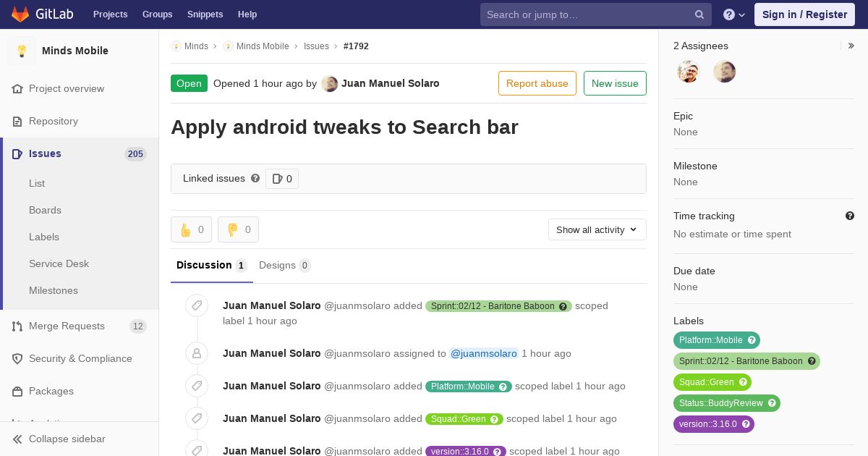The height and width of the screenshot is (456, 868).
Task: Click Juan Manuel Solaro author name in header
Action: pos(391,83)
